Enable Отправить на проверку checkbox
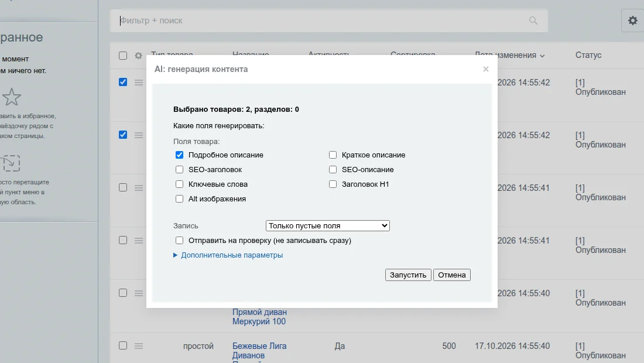 (180, 240)
